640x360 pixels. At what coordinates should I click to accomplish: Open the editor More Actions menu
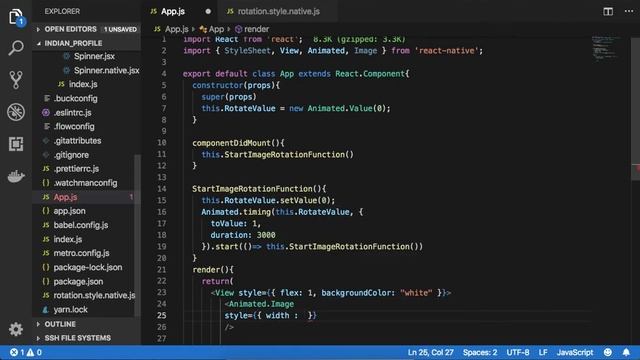point(629,11)
